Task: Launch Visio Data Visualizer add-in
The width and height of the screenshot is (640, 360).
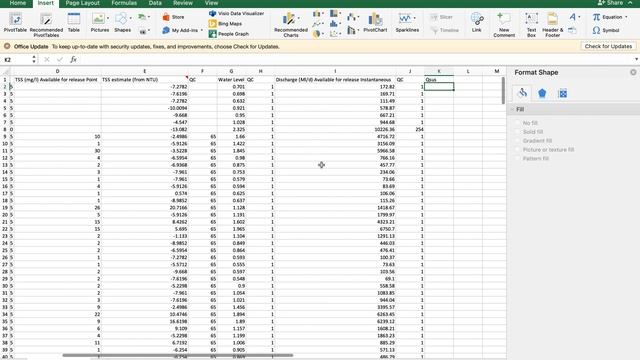Action: tap(236, 13)
